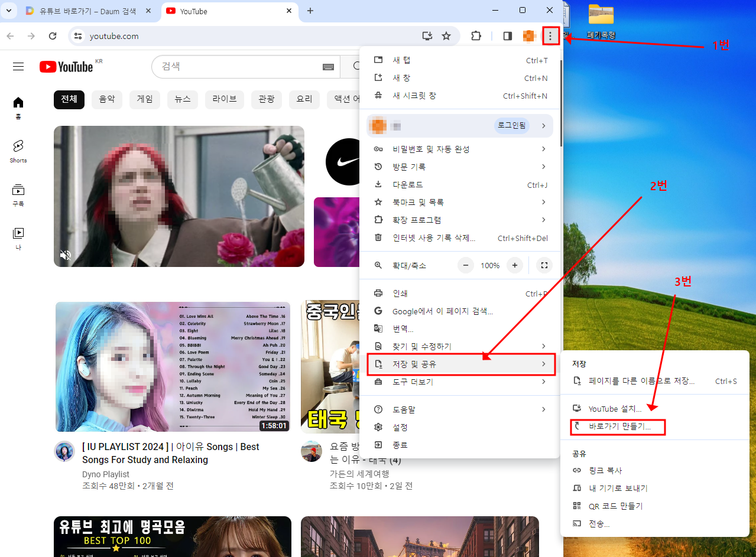This screenshot has height=557, width=756.
Task: Select 새 시크릿 창 menu item
Action: [x=460, y=96]
